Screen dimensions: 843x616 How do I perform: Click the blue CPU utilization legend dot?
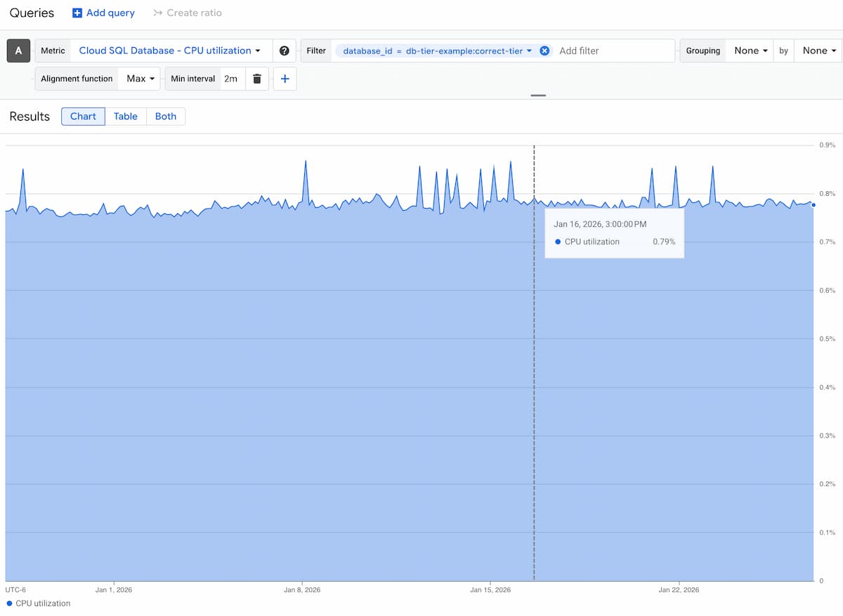pos(9,603)
